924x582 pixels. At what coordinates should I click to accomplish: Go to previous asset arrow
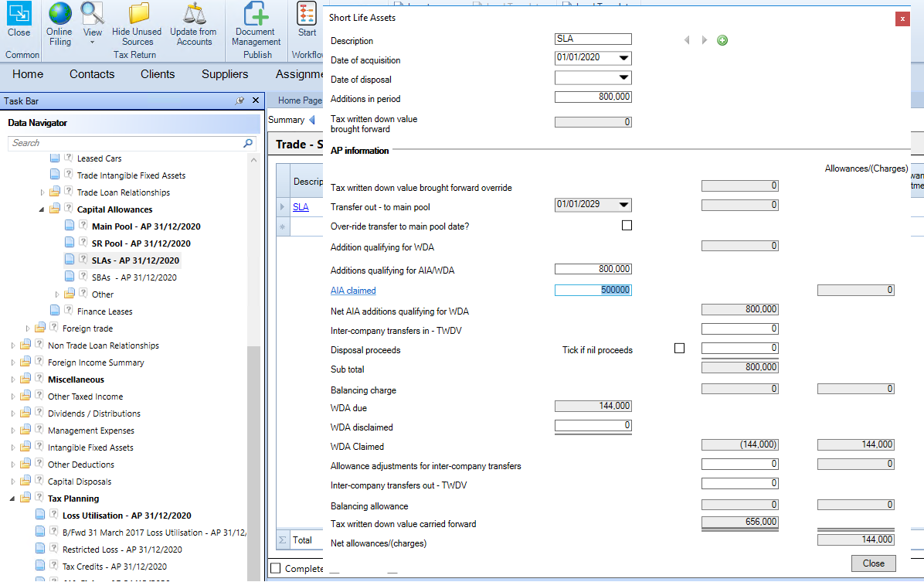(687, 40)
